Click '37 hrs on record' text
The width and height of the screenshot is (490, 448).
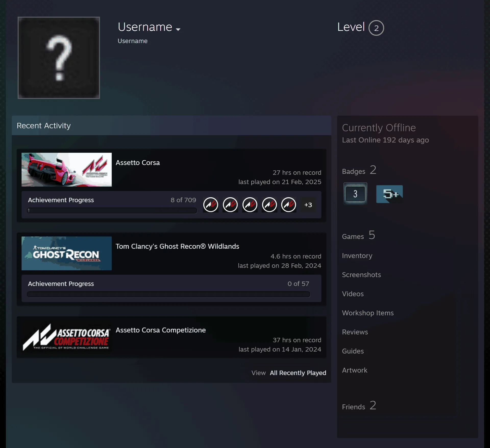click(x=297, y=340)
